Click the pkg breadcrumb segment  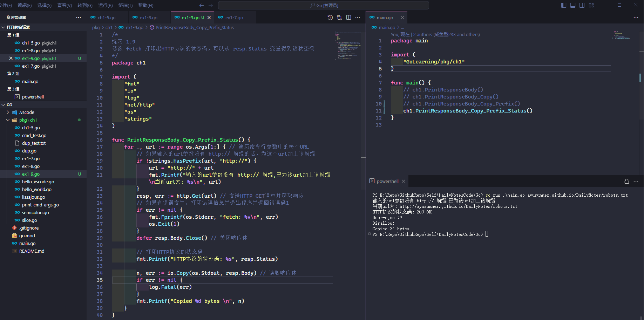coord(96,27)
